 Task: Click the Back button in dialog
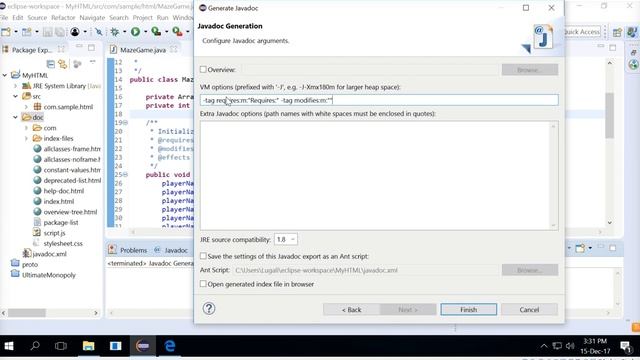[351, 309]
